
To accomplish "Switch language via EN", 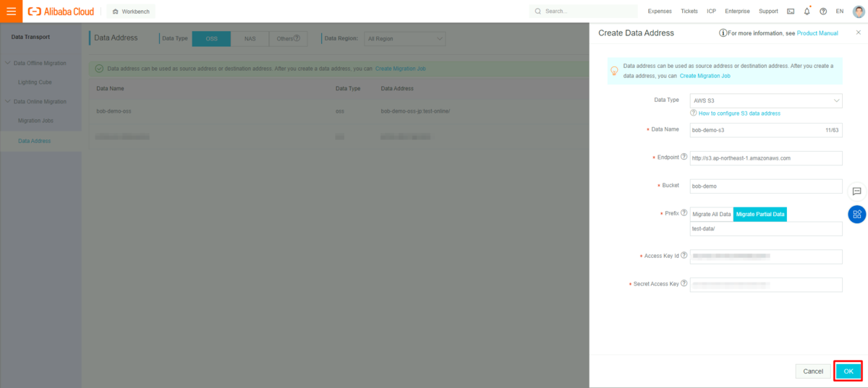I will tap(840, 12).
